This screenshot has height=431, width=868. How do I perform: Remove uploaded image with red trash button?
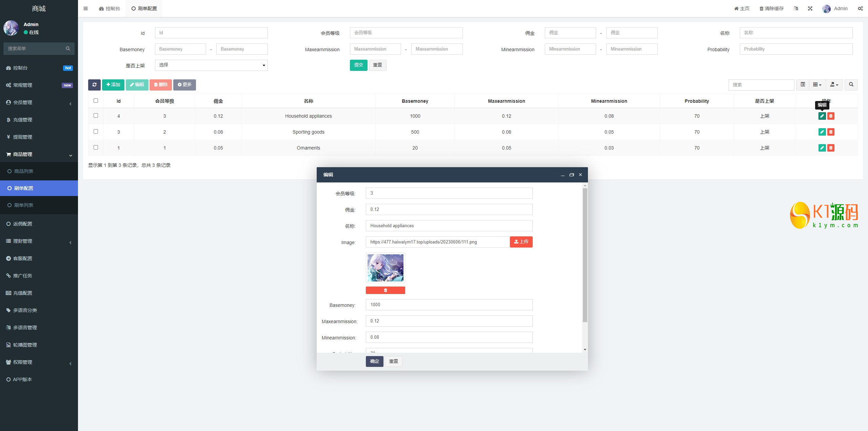click(x=385, y=290)
